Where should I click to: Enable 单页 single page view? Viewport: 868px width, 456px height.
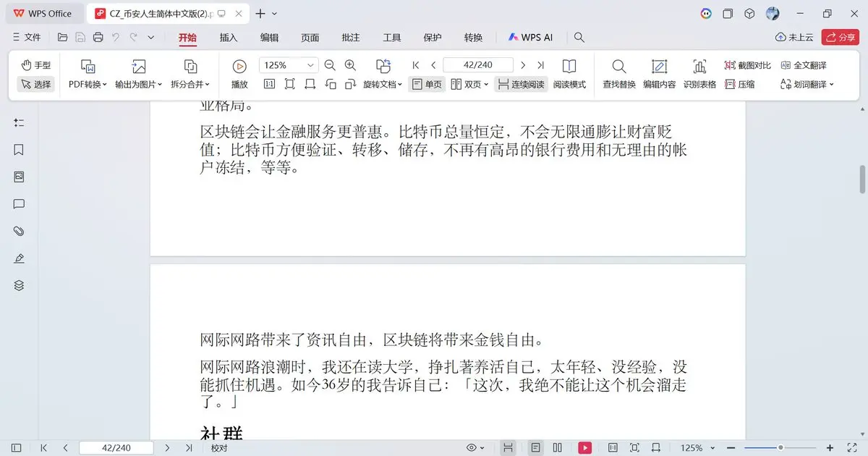426,84
